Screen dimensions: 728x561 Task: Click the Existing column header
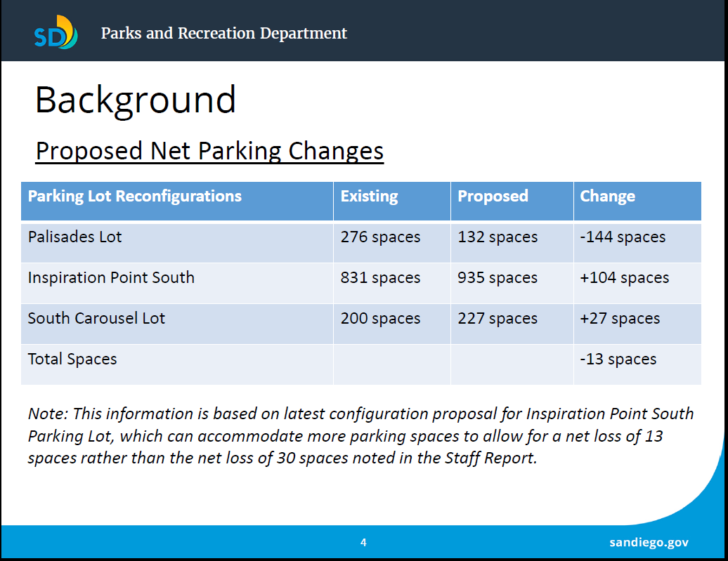click(392, 201)
